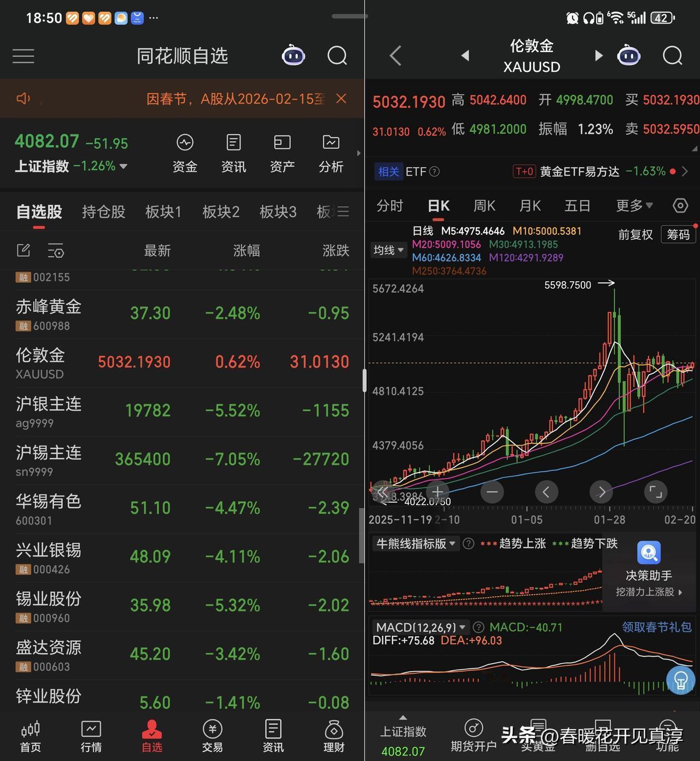
Task: Go back from the 伦敦金 chart page
Action: pos(396,56)
